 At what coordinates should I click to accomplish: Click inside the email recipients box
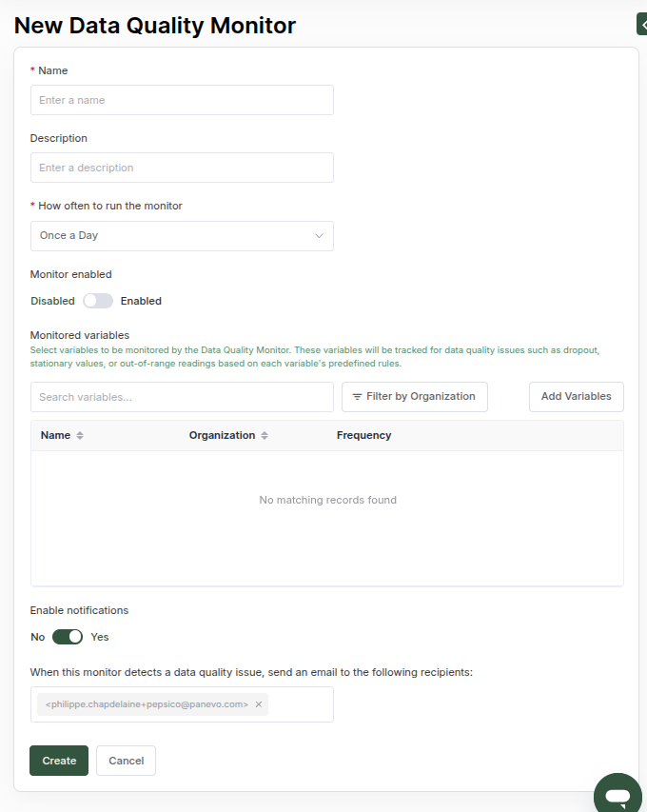(301, 704)
